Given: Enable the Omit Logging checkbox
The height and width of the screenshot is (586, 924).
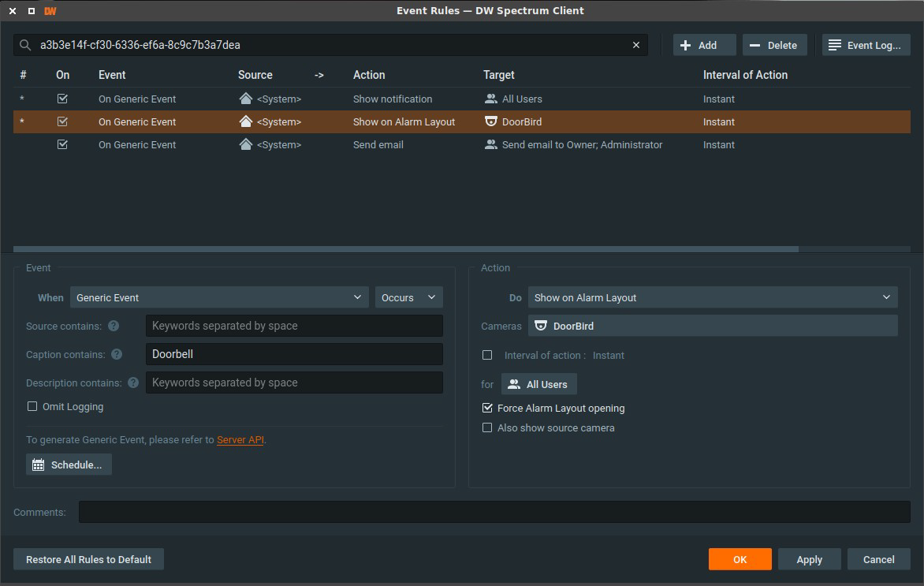Looking at the screenshot, I should point(32,406).
